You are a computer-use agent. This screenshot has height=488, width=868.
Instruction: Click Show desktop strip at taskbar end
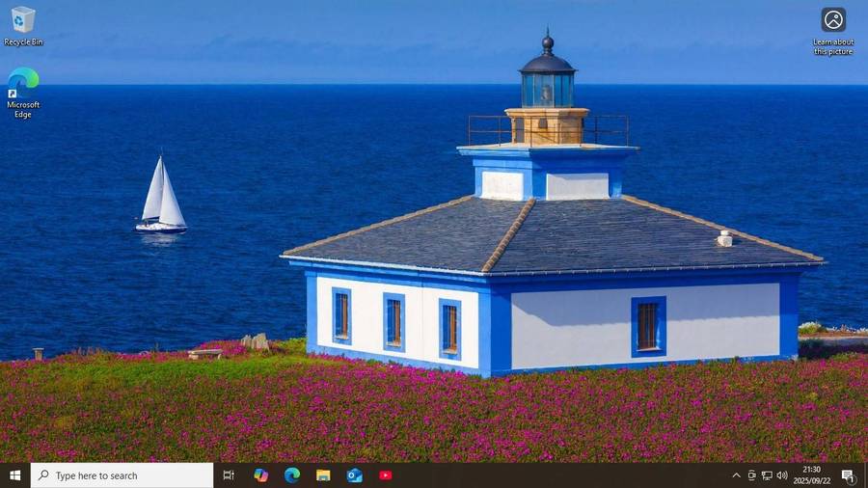coord(866,475)
